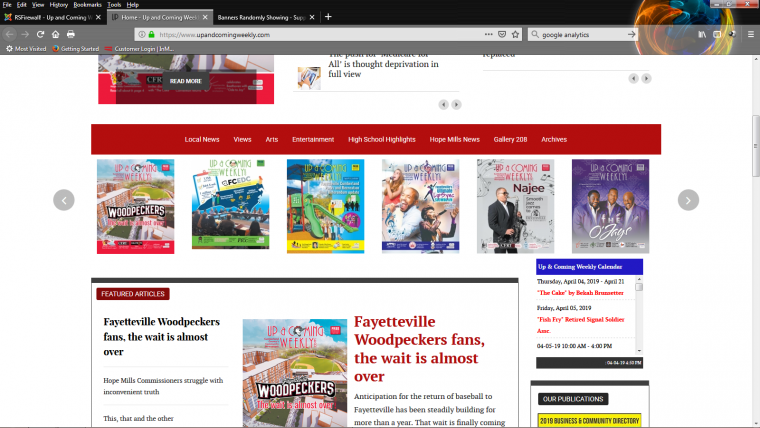
Task: Open the Library toolbar icon
Action: (702, 34)
